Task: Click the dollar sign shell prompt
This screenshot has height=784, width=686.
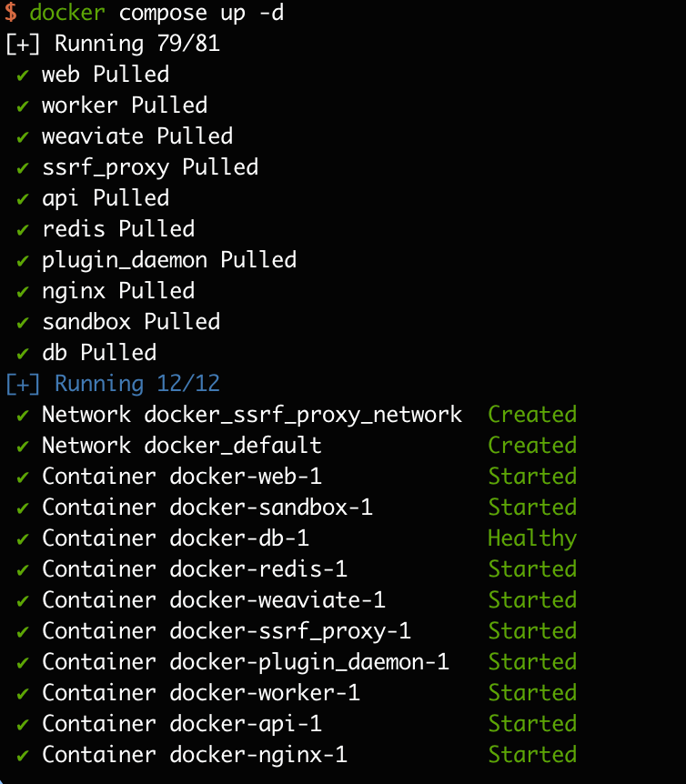Action: click(x=11, y=14)
